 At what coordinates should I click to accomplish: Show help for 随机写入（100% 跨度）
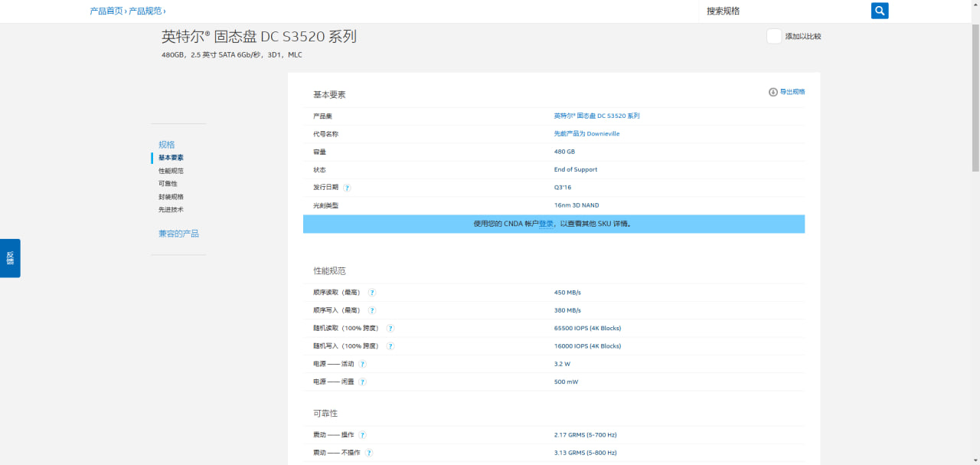click(390, 346)
